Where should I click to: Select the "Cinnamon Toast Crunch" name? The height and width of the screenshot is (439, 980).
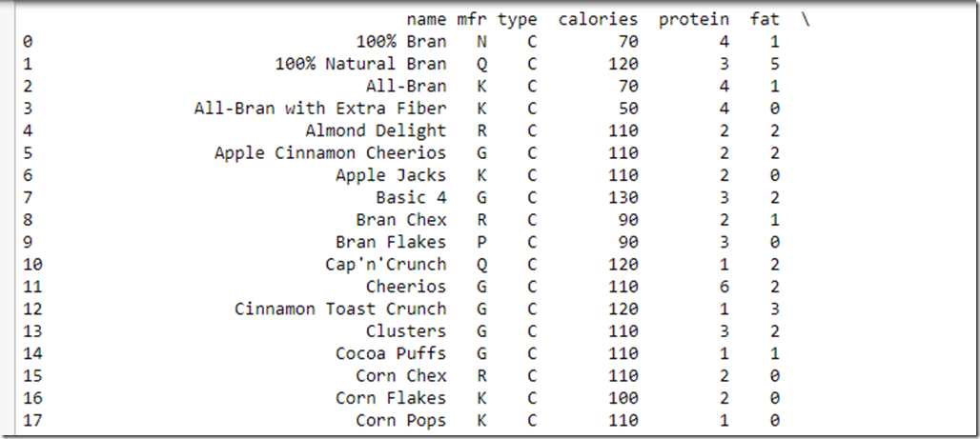click(340, 309)
